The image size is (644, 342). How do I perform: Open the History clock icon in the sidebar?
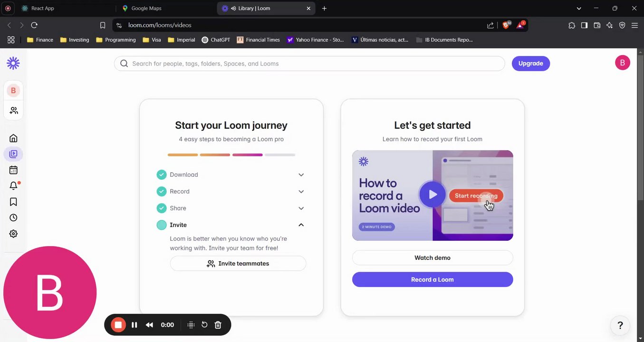click(x=13, y=218)
